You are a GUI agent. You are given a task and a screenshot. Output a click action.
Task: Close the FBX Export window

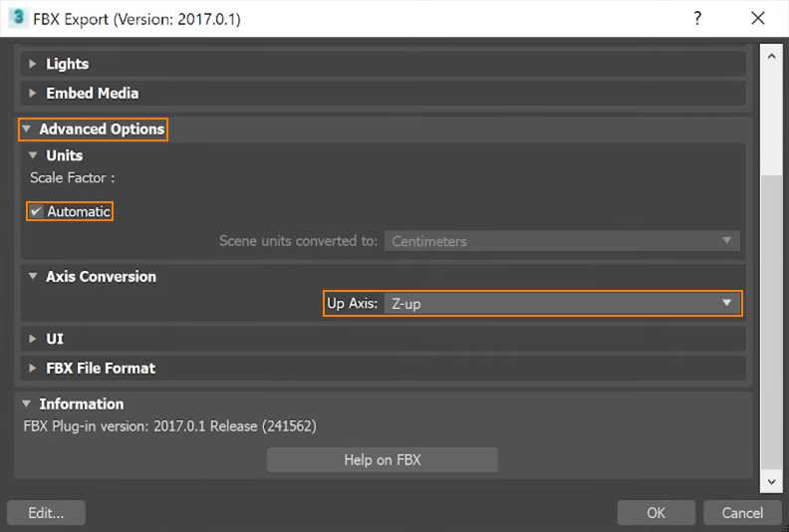click(x=758, y=19)
